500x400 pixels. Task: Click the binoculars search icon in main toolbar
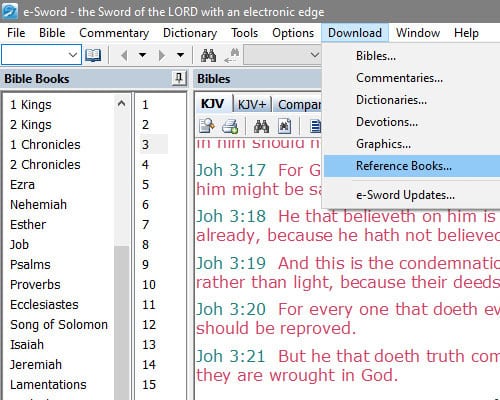pyautogui.click(x=208, y=55)
